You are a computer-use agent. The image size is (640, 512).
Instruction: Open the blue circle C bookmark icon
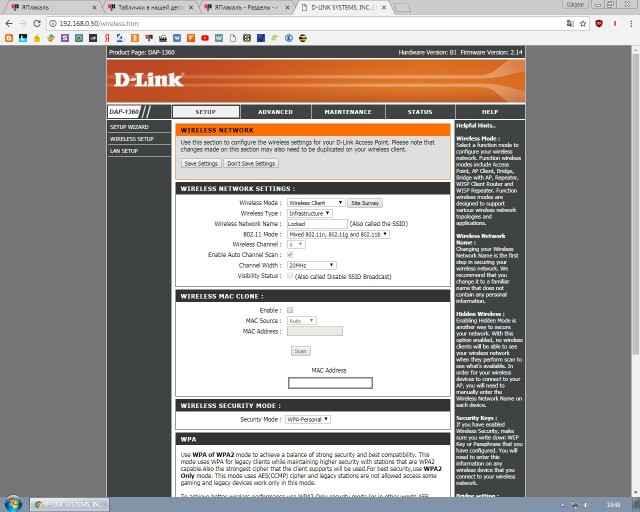289,38
